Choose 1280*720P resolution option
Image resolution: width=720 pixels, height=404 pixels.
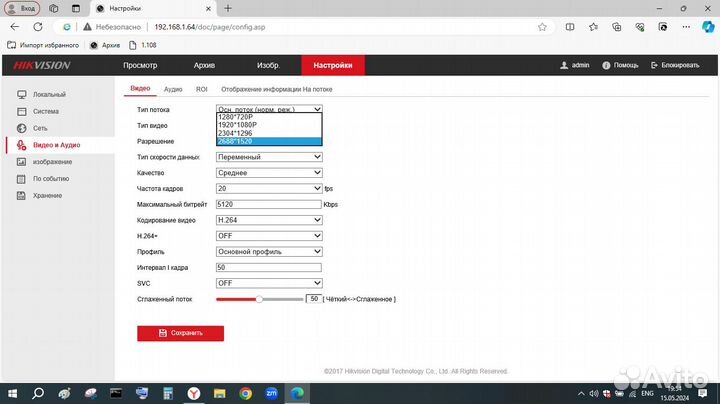(269, 117)
